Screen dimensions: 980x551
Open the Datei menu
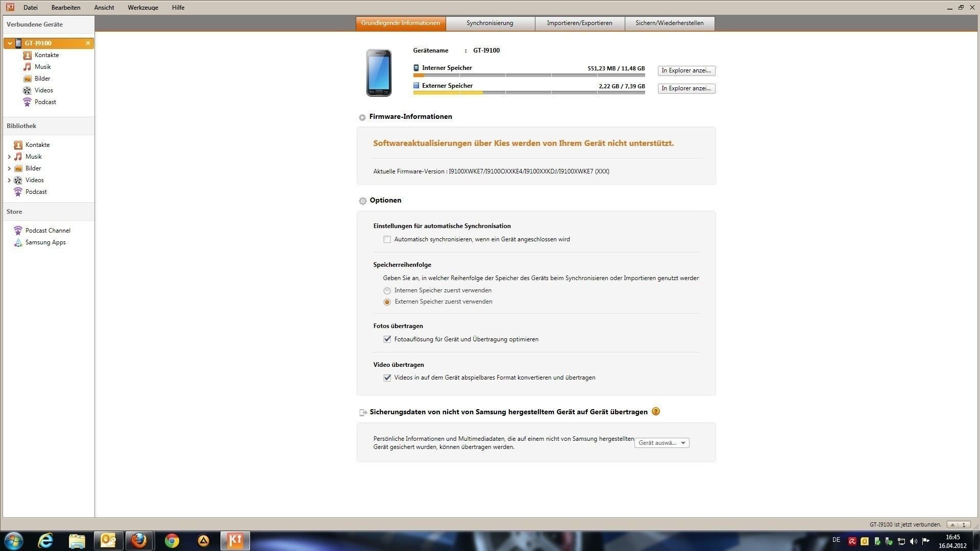[31, 8]
